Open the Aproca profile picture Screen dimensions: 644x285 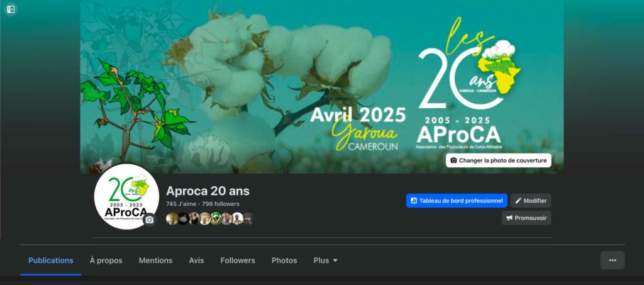pyautogui.click(x=126, y=197)
